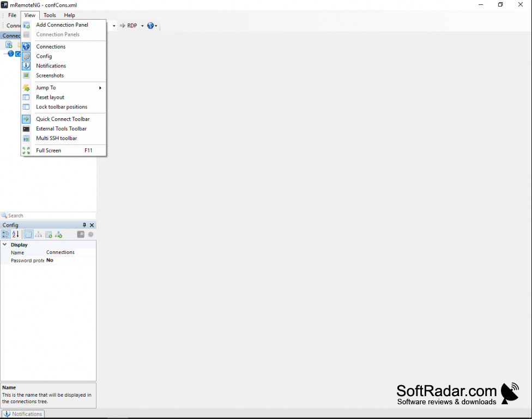The width and height of the screenshot is (532, 419).
Task: Pin the Config panel
Action: (x=84, y=225)
